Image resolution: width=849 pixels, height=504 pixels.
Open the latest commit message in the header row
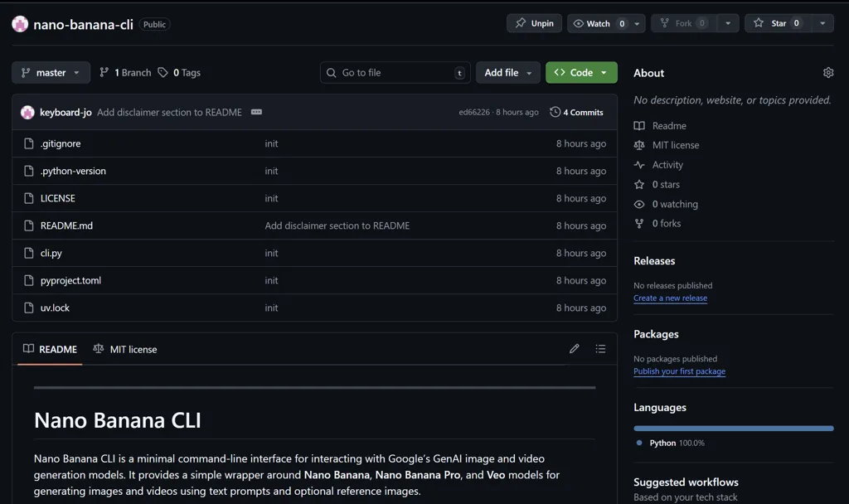[x=169, y=112]
